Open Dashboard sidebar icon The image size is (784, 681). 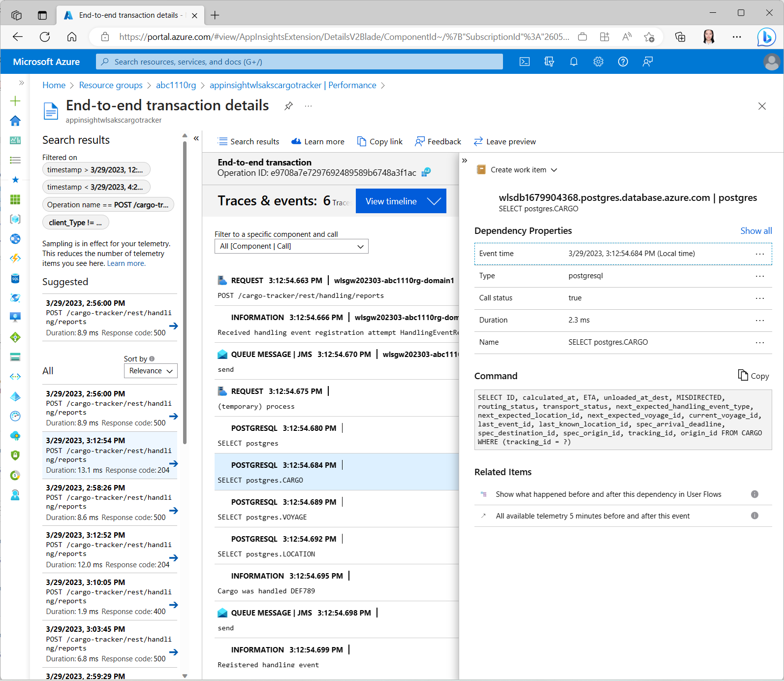pyautogui.click(x=15, y=140)
